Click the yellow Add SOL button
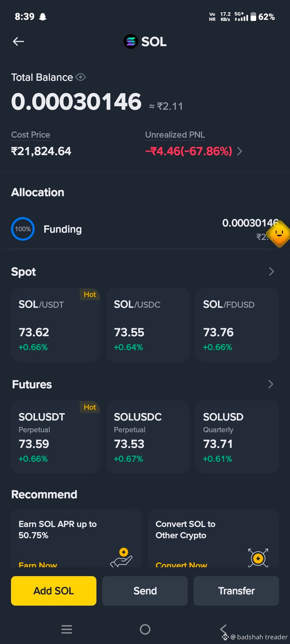This screenshot has width=290, height=644. point(54,591)
